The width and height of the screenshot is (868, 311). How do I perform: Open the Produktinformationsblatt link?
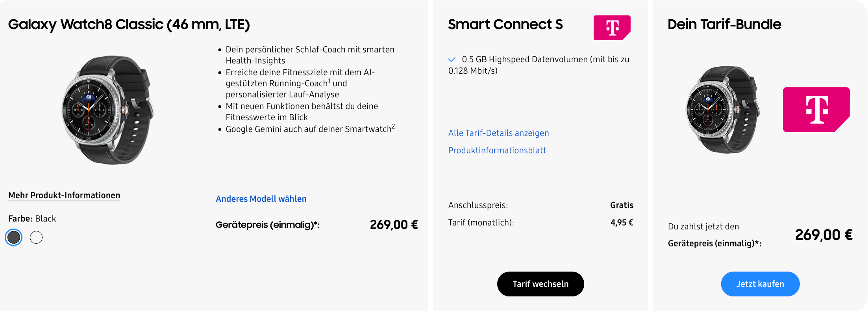click(497, 150)
